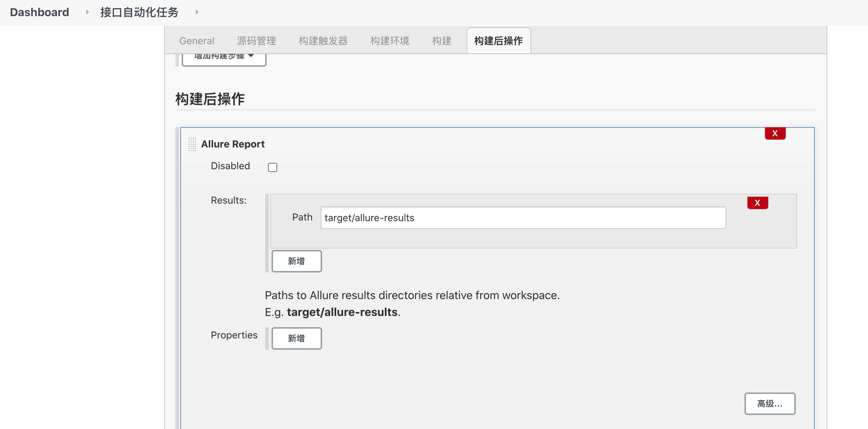Open 接口自动化任务 breadcrumb link

pos(139,12)
